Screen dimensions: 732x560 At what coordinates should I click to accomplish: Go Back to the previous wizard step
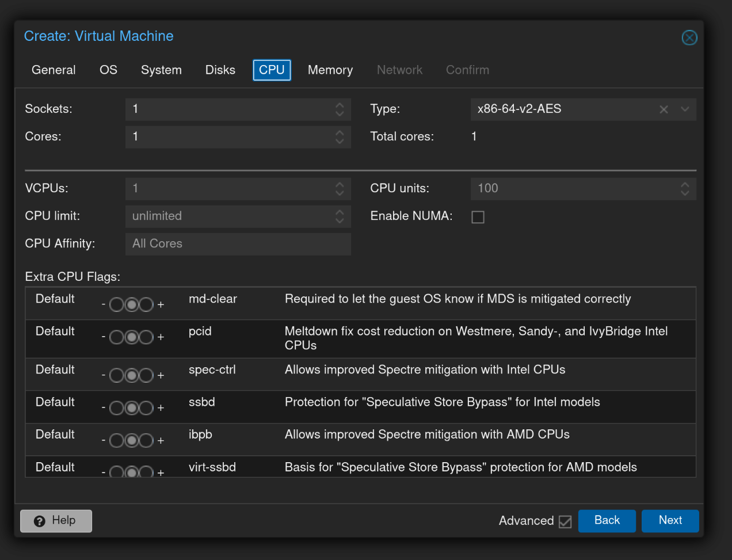pos(607,521)
